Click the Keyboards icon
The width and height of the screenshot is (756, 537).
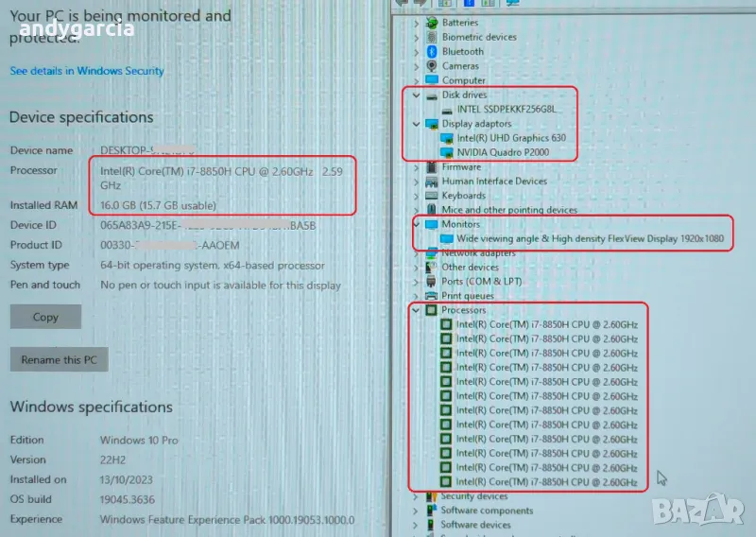click(x=432, y=196)
